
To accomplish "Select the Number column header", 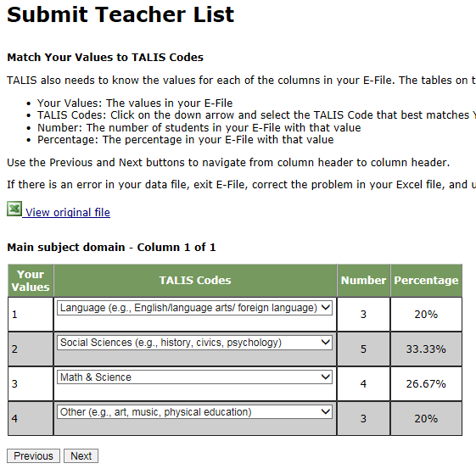I will tap(363, 281).
